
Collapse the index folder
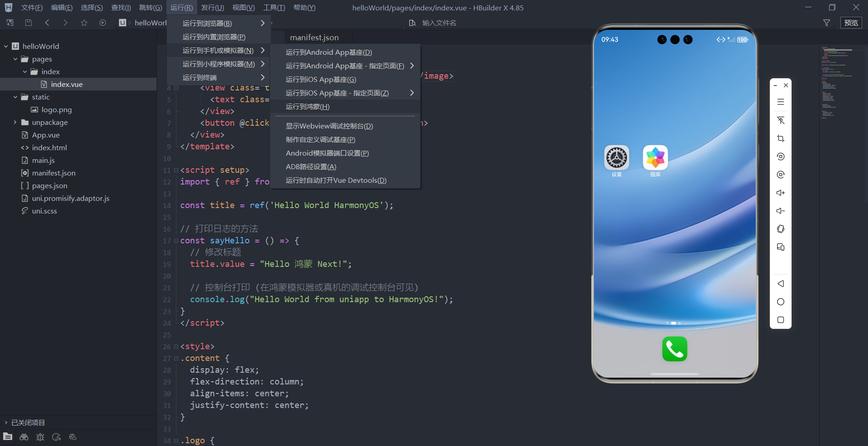25,71
